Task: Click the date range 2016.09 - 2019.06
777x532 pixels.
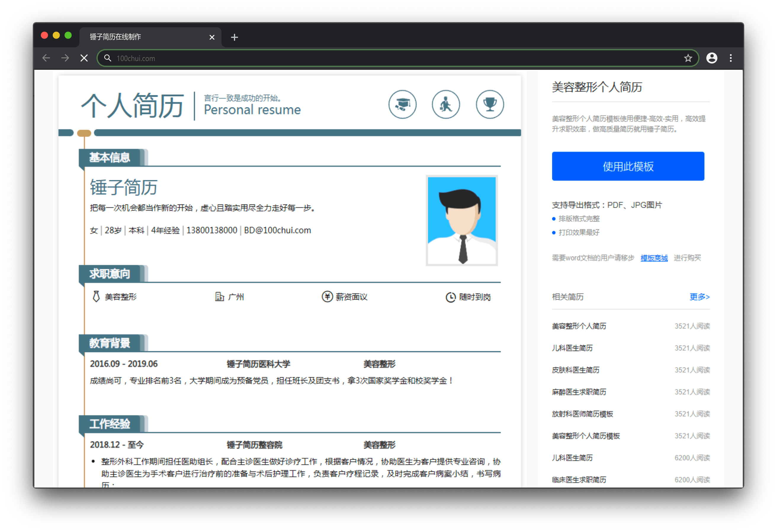Action: point(124,364)
